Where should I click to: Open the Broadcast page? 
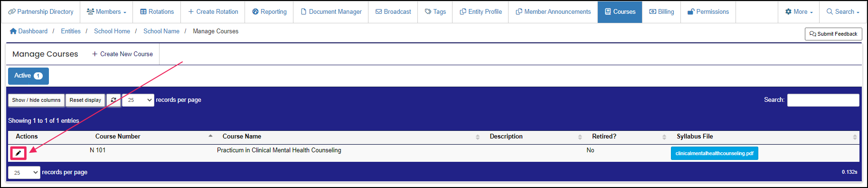(393, 11)
